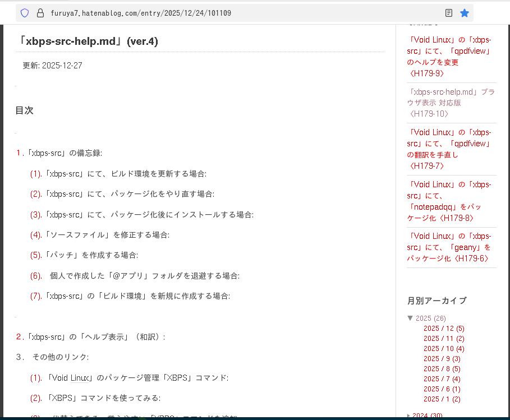Expand the 2024 (30) archive triangle
Screen dimensions: 510x420
pos(409,415)
